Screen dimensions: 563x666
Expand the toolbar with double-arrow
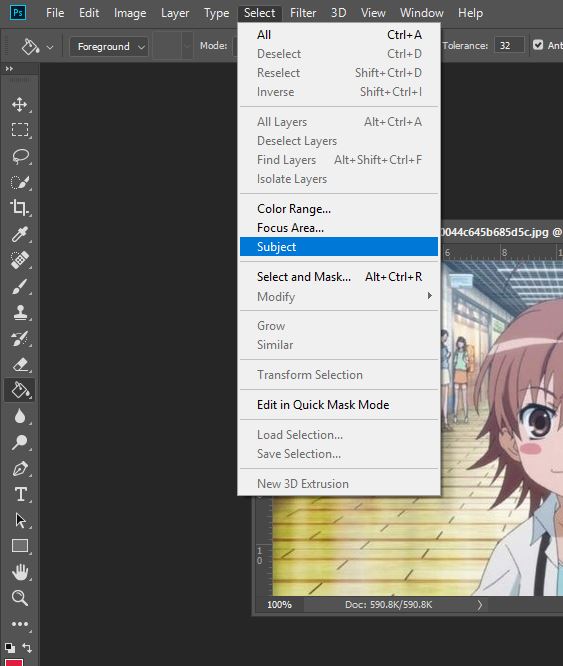[9, 68]
